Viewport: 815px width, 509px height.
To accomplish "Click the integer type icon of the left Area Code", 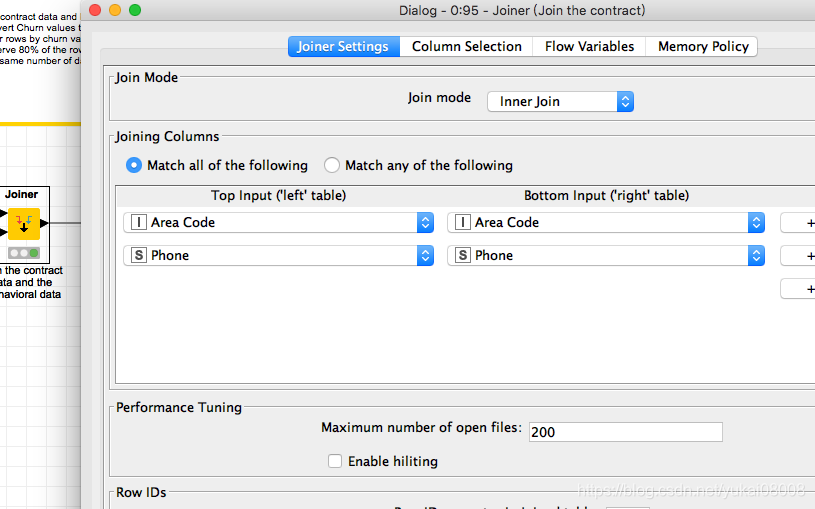I will click(x=138, y=222).
